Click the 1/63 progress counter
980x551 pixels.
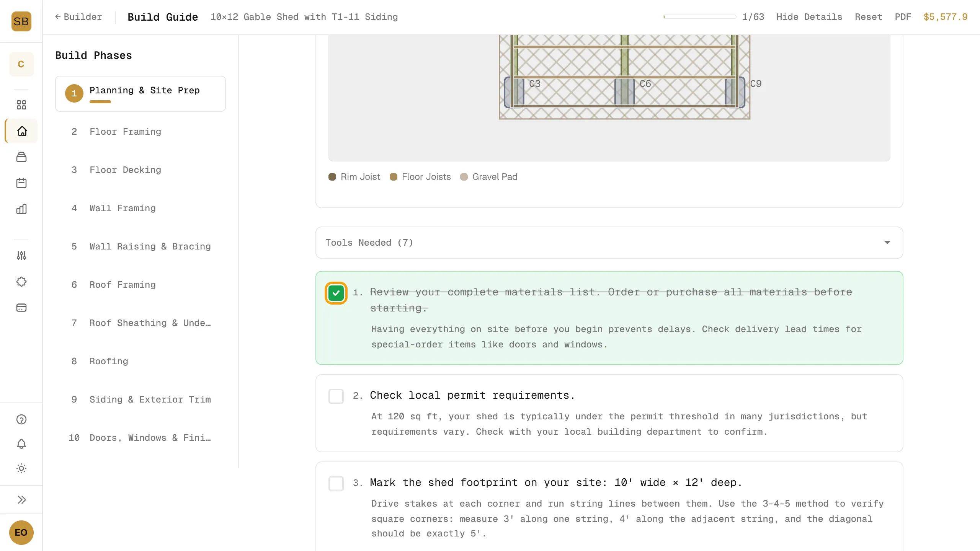click(x=753, y=17)
